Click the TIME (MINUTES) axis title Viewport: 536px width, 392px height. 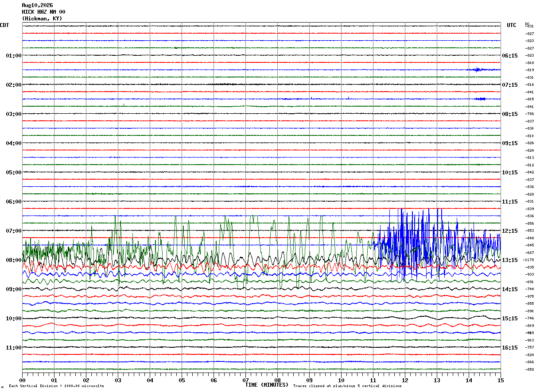pos(267,385)
